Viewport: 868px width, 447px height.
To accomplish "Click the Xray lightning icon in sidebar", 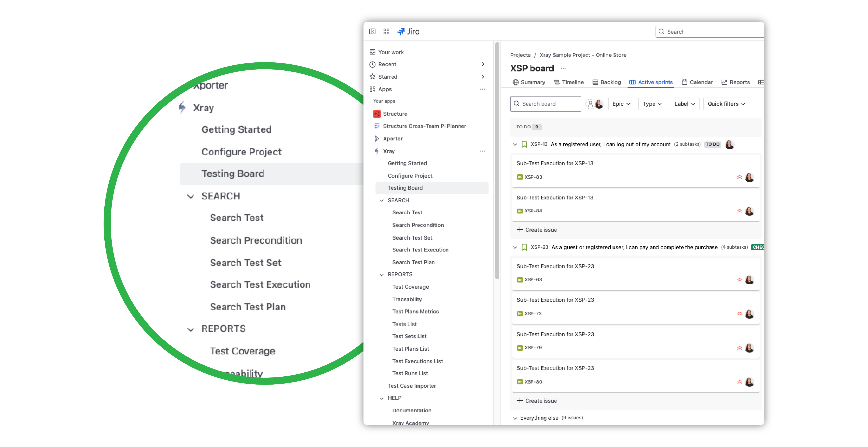I will [376, 151].
